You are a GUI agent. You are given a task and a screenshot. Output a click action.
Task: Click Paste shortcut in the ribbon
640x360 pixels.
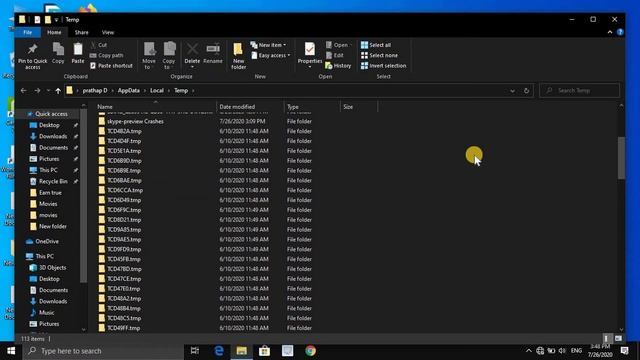pyautogui.click(x=111, y=66)
